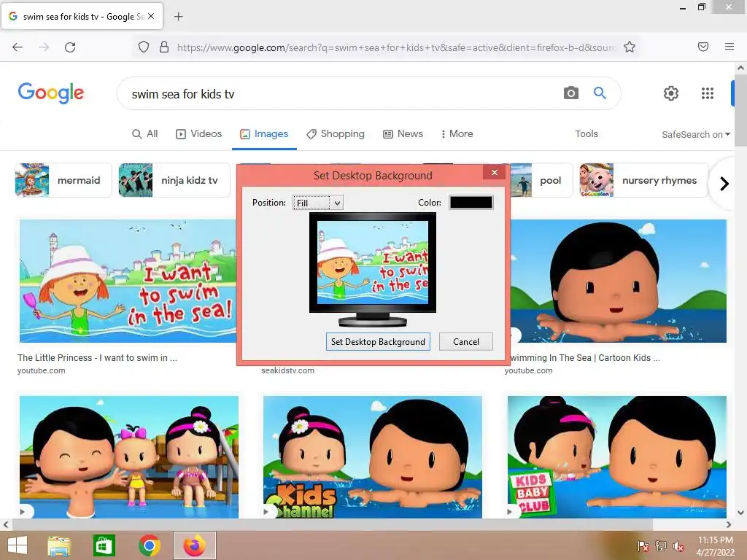Bookmark this page with the star icon
This screenshot has width=747, height=560.
click(x=630, y=47)
